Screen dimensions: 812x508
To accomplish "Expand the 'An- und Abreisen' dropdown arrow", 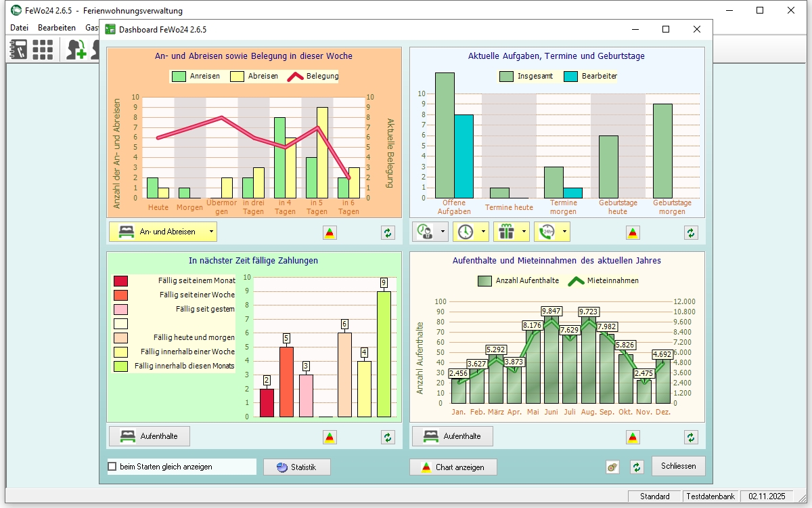I will [x=212, y=232].
